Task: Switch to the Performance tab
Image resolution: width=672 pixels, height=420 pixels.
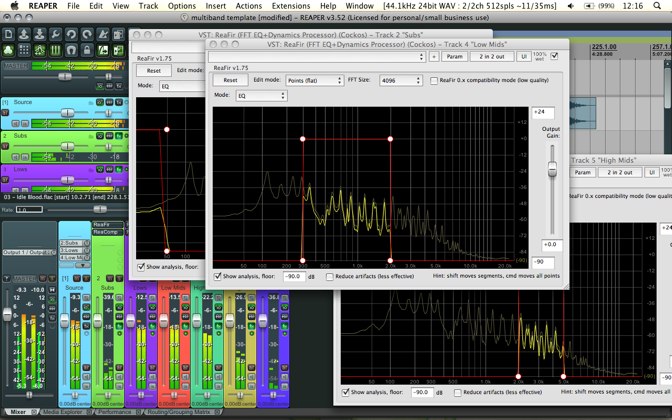Action: coord(114,412)
